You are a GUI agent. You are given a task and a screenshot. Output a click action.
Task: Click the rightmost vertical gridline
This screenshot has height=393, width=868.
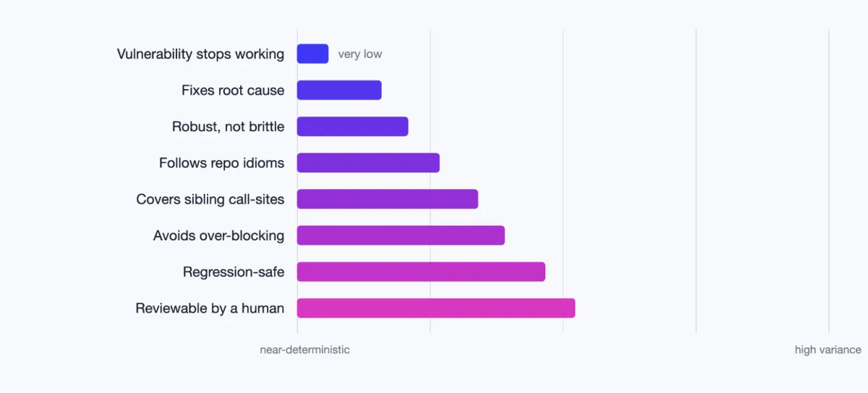pos(829,181)
